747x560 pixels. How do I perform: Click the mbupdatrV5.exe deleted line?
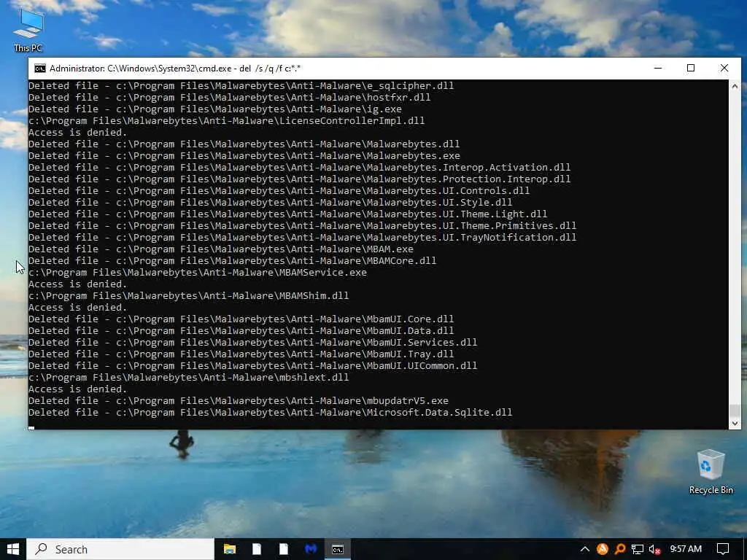pos(239,401)
